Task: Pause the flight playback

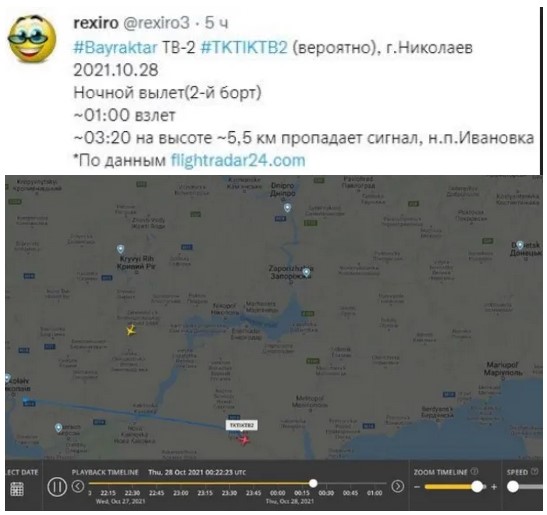Action: click(57, 486)
